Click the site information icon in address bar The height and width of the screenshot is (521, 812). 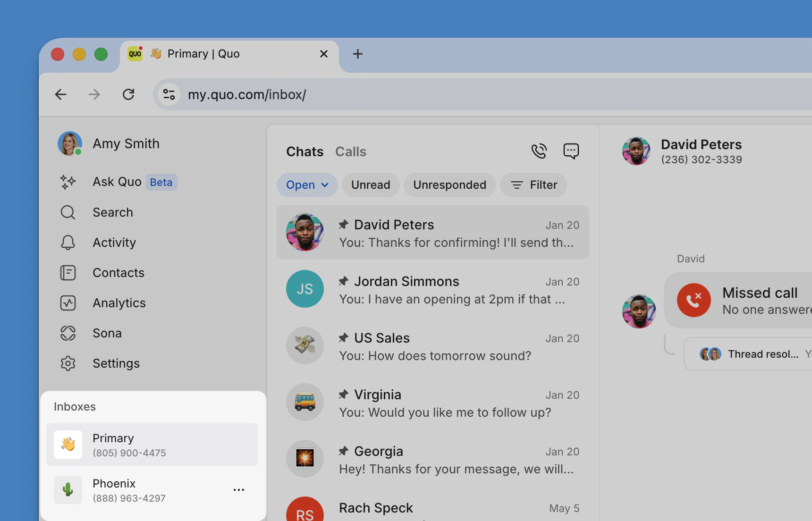[169, 94]
